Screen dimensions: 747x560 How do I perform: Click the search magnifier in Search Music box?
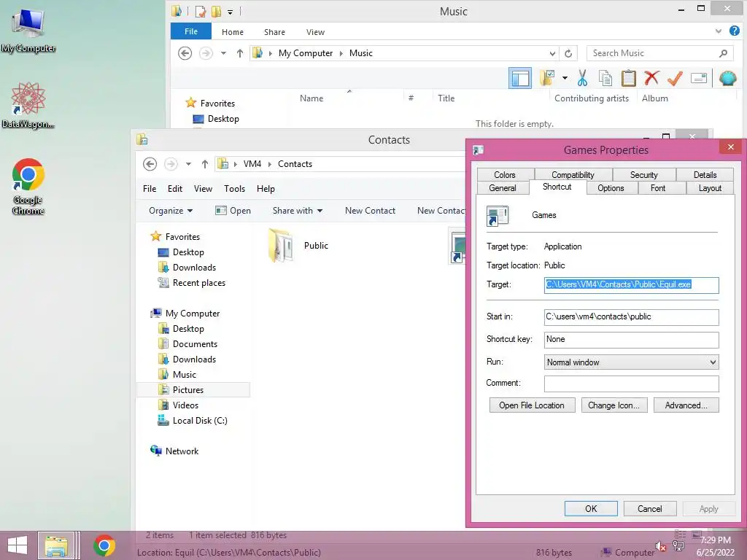(x=723, y=53)
